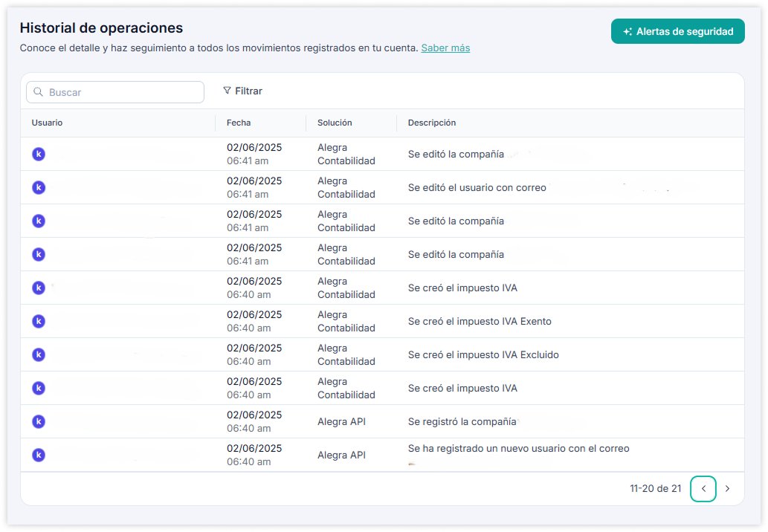The height and width of the screenshot is (532, 768).
Task: Click the magnifier icon in search box
Action: tap(38, 92)
